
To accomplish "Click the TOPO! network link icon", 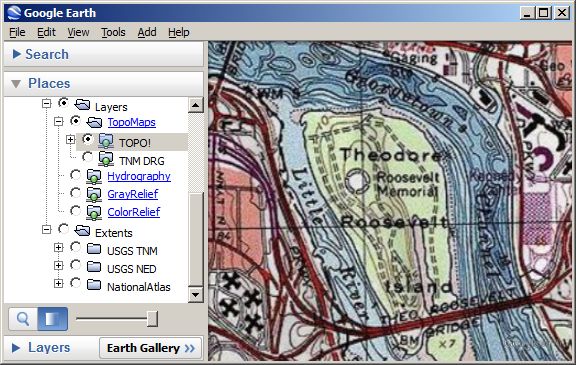I will tap(106, 141).
